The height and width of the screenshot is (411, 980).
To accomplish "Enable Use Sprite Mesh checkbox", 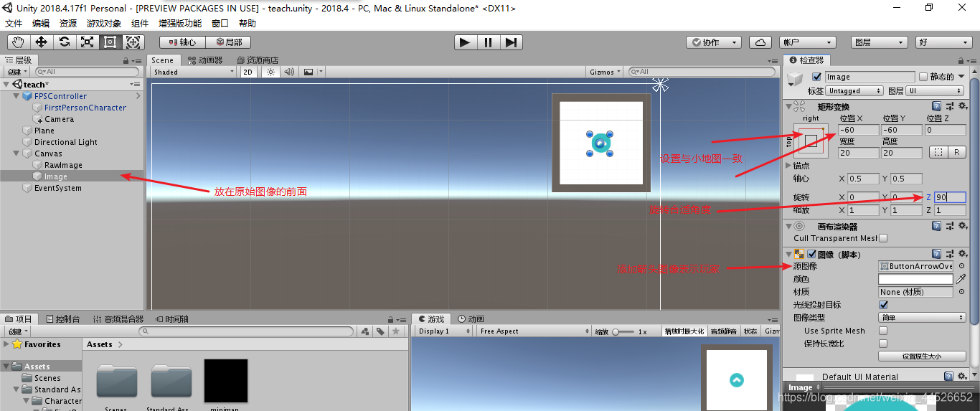I will [x=883, y=331].
